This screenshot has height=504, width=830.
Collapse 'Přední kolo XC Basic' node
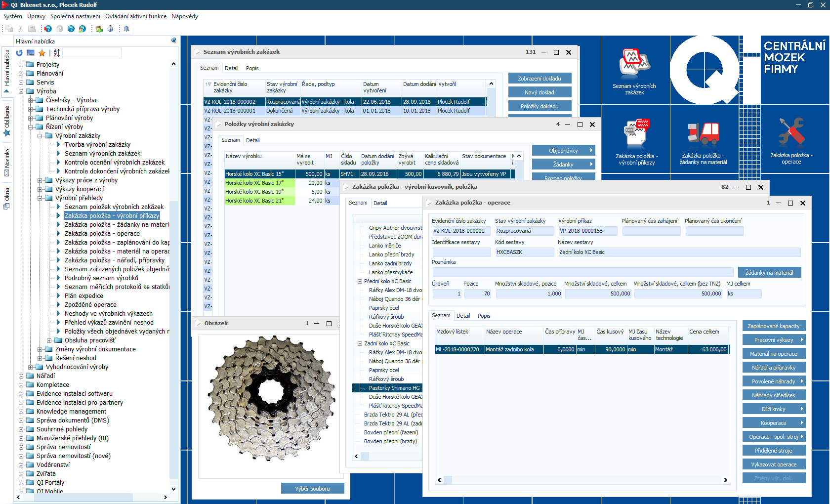(x=360, y=281)
